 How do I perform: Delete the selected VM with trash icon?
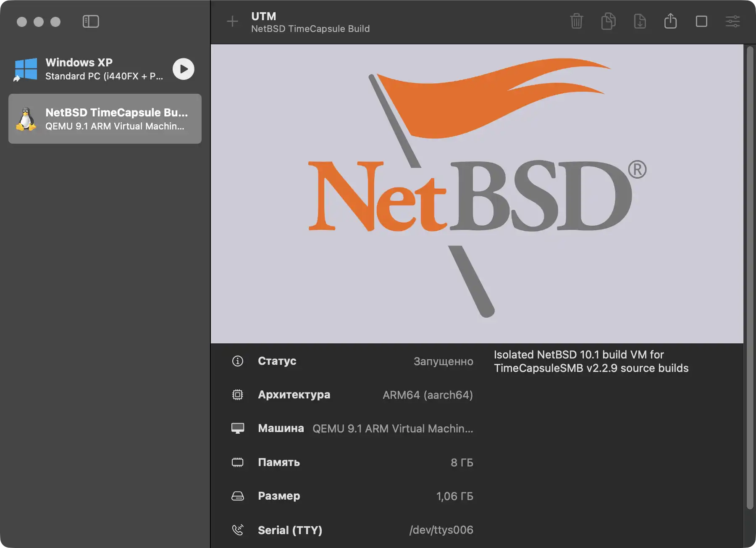(x=577, y=21)
